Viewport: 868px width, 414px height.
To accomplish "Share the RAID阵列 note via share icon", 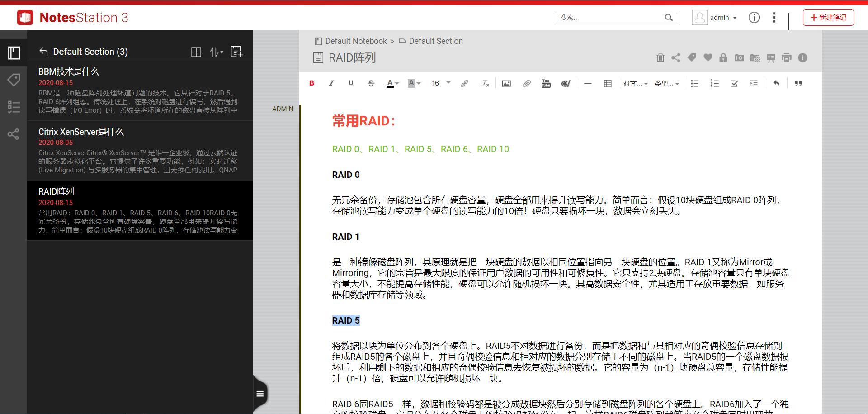I will click(x=676, y=58).
